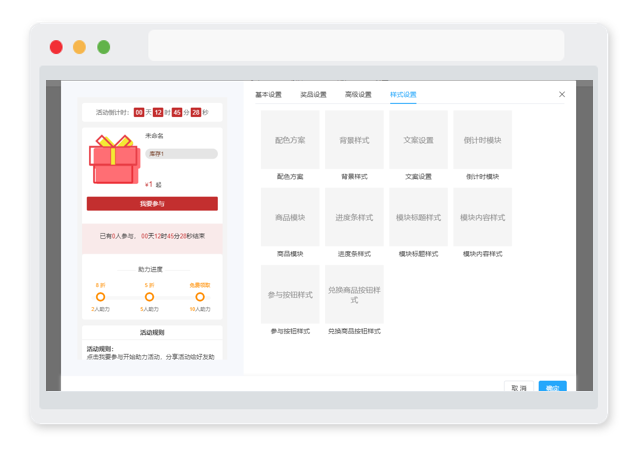Select the 2人助力 progress circle
Image resolution: width=640 pixels, height=450 pixels.
tap(100, 297)
